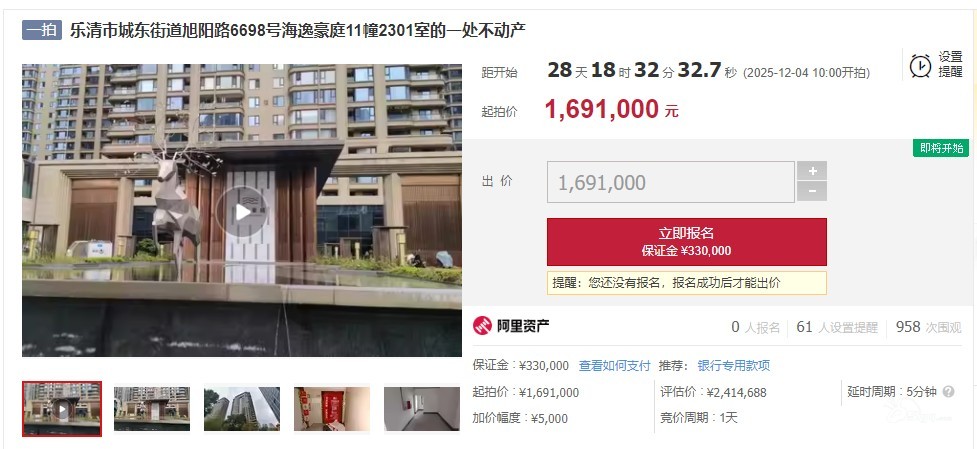Image resolution: width=977 pixels, height=449 pixels.
Task: Select the first video thumbnail
Action: (x=62, y=409)
